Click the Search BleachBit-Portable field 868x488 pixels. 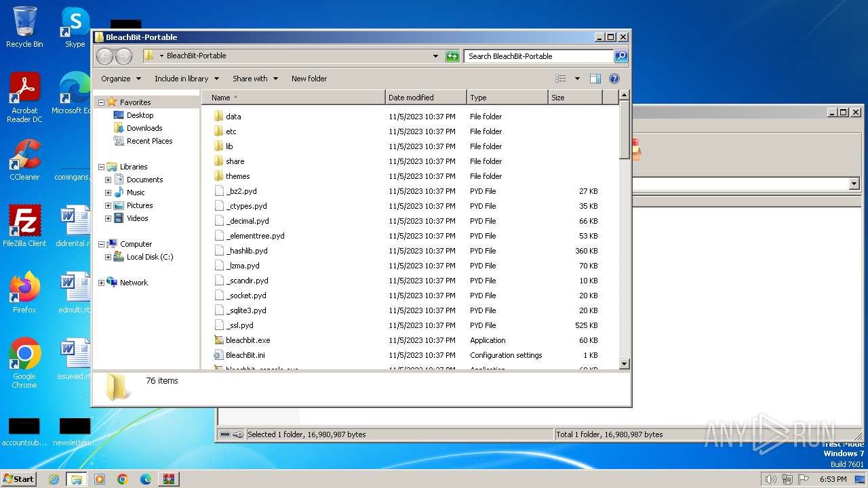point(539,56)
